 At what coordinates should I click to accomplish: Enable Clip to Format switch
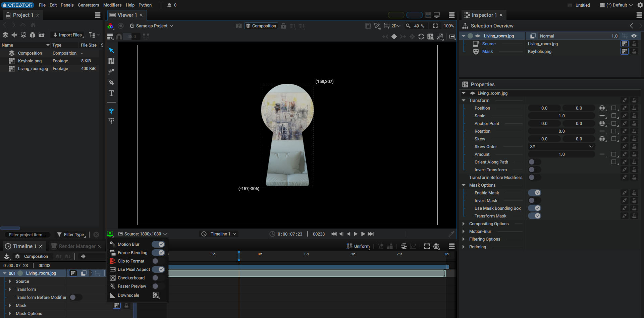tap(158, 261)
